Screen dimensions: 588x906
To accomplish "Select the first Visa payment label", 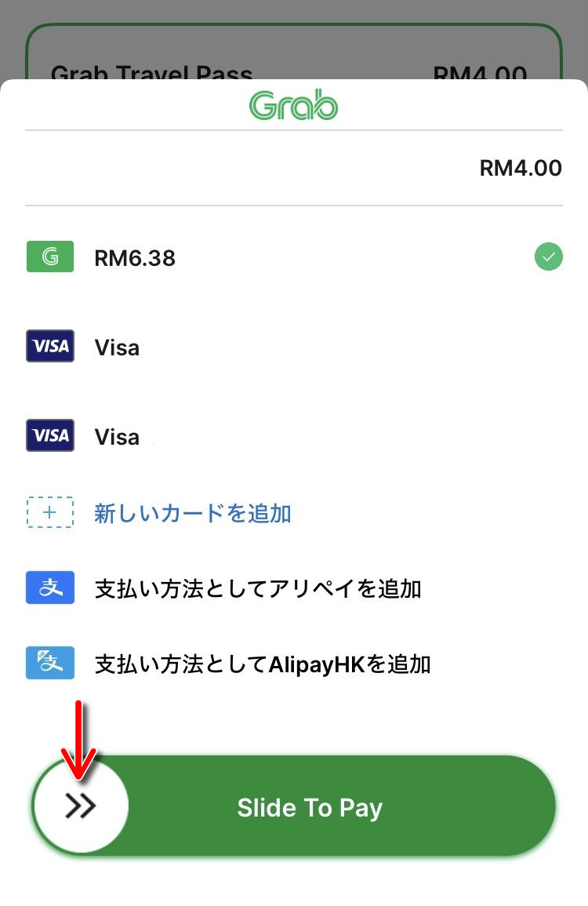I will (117, 347).
